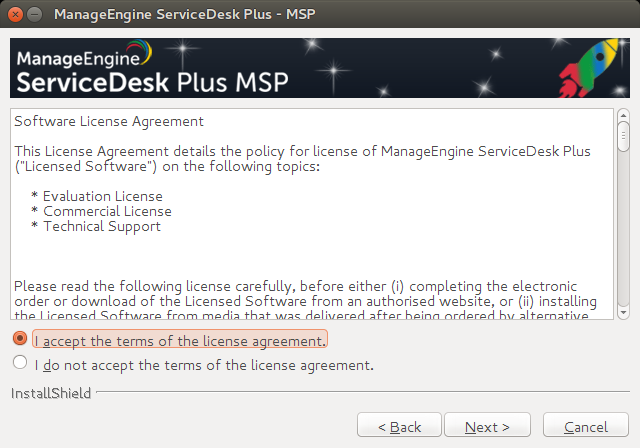Click the 'I accept the terms' label

point(180,340)
